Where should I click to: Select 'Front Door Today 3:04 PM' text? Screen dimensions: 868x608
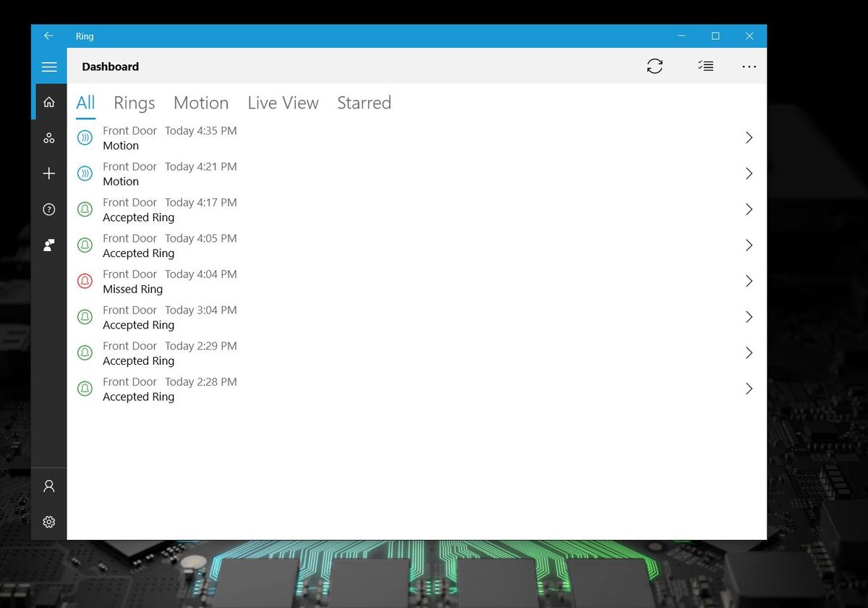(170, 310)
